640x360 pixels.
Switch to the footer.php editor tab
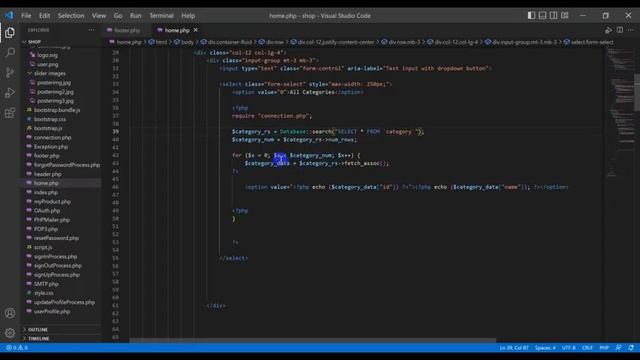126,30
